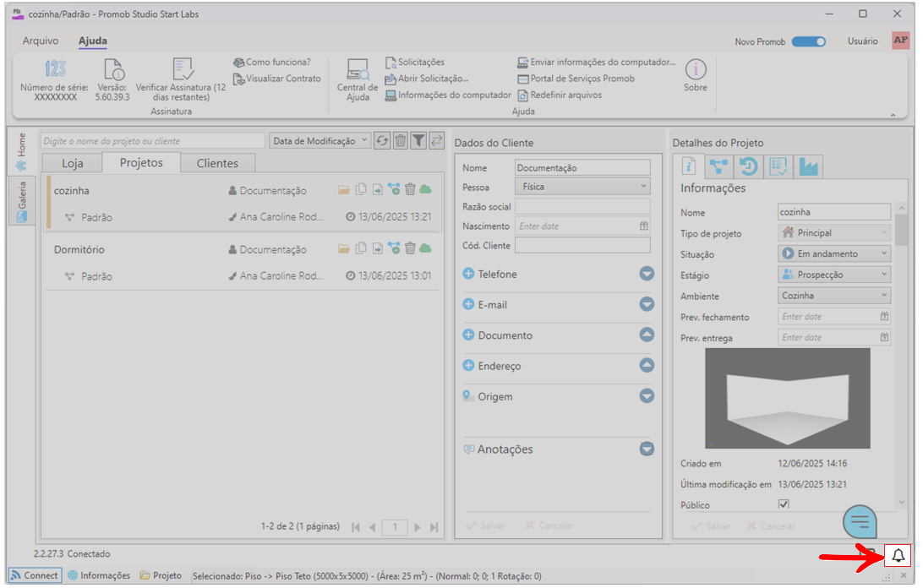Screen dimensions: 923x588
Task: Expand the Anotações section arrow
Action: click(x=647, y=449)
